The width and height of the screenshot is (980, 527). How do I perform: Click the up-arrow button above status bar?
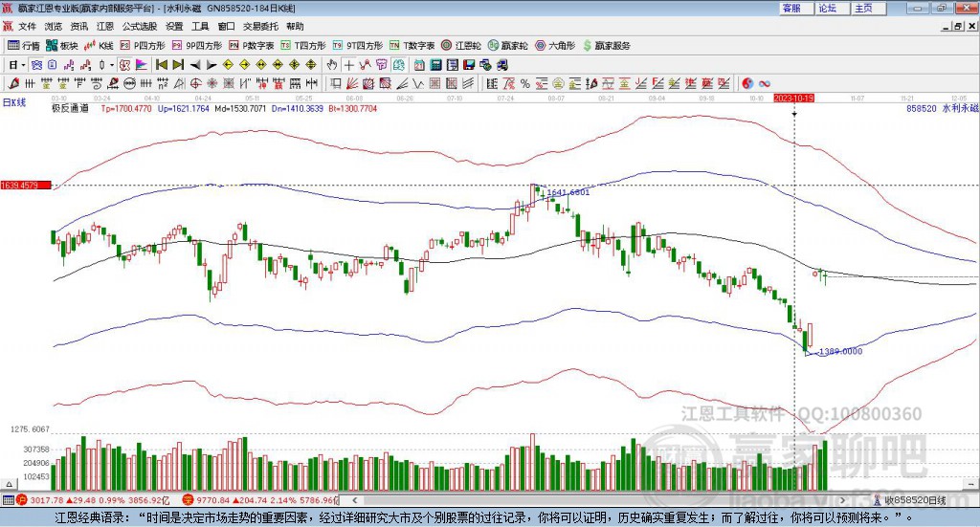[x=9, y=484]
